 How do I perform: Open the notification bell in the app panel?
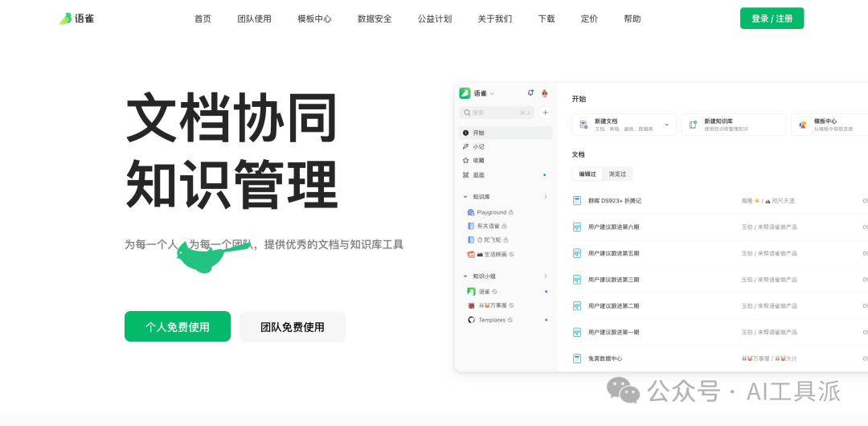[530, 93]
